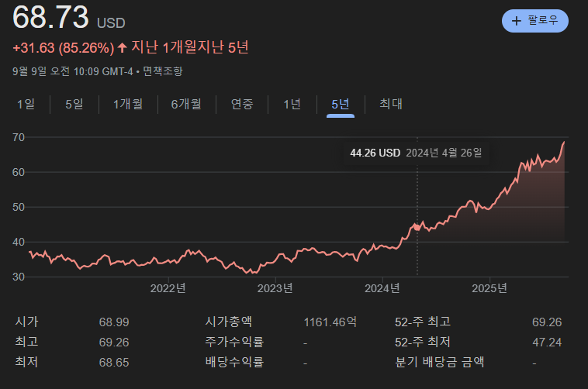Click the 30 y-axis label

coord(19,277)
